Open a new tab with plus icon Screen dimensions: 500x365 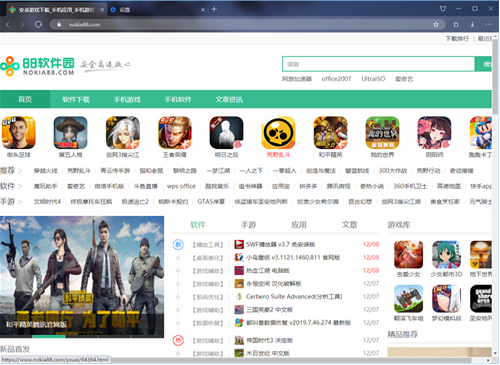coord(214,9)
